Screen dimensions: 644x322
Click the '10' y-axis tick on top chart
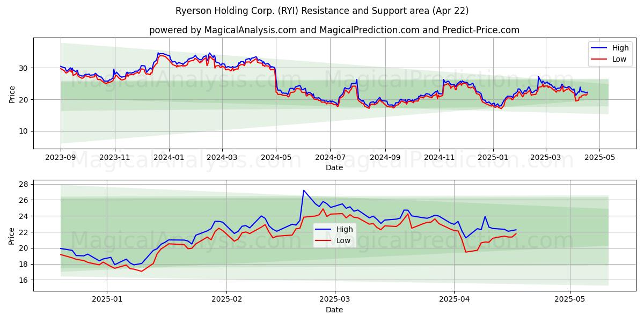point(24,131)
